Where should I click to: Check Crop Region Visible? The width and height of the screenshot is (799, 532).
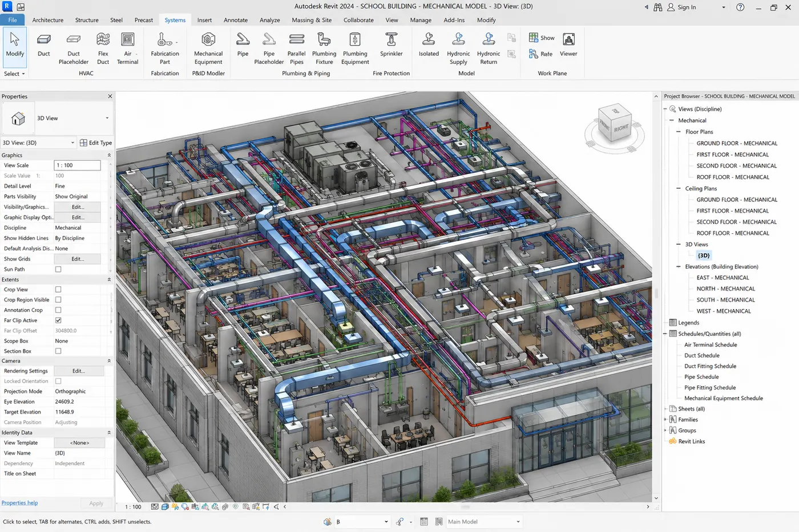pos(58,300)
